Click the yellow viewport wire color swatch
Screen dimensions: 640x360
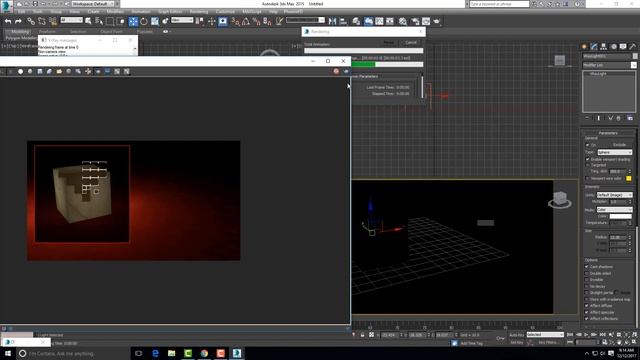629,178
